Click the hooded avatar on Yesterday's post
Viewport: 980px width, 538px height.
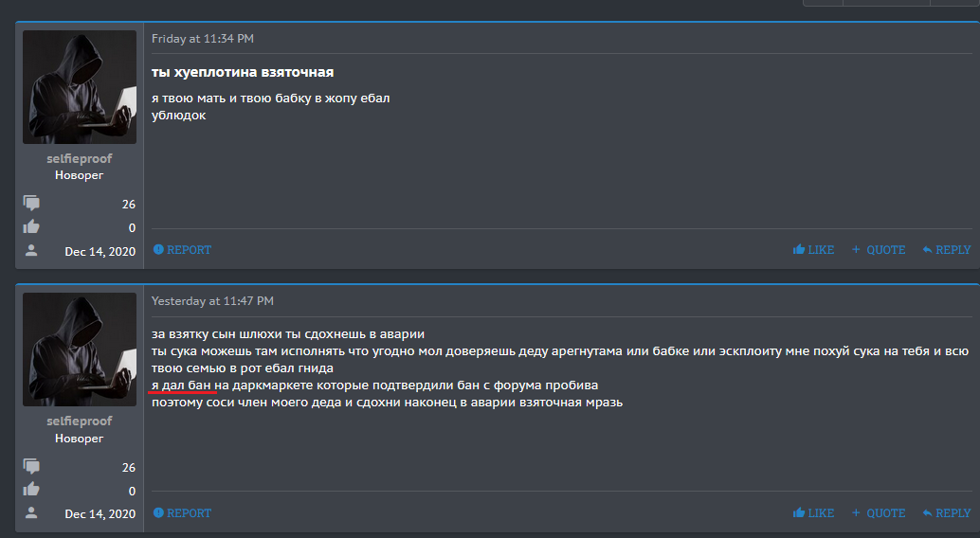click(79, 350)
